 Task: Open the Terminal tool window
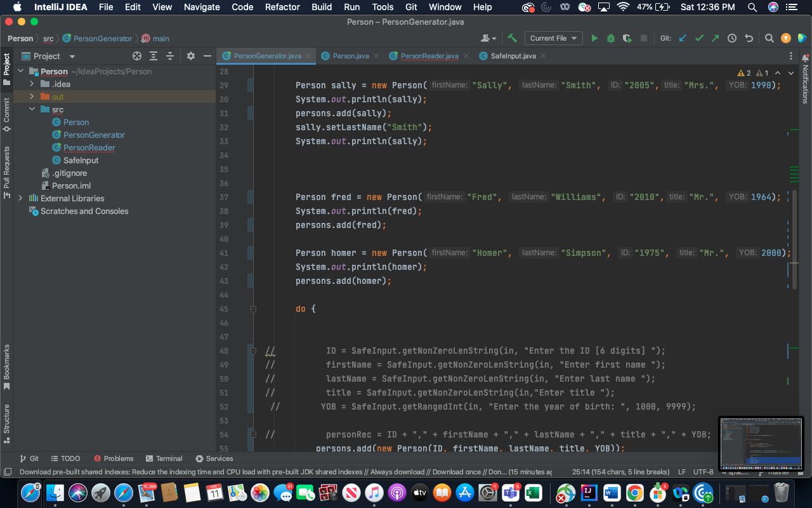pos(164,458)
